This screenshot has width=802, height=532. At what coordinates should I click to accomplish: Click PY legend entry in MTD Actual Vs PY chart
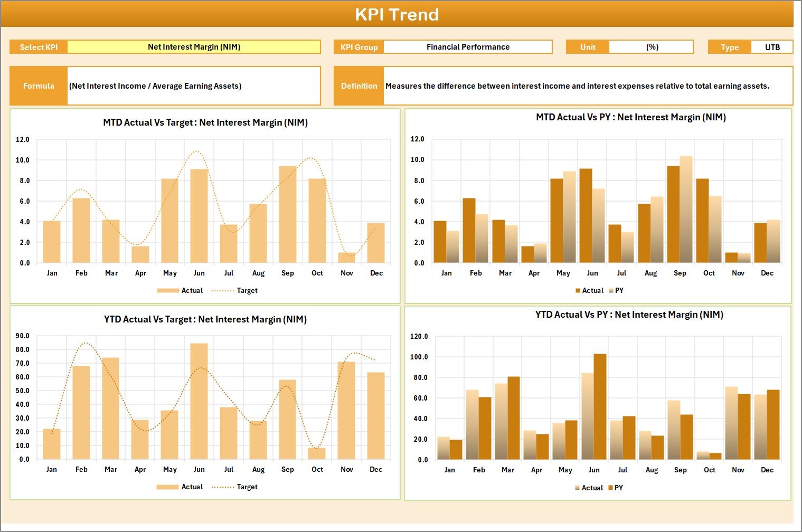pyautogui.click(x=619, y=291)
